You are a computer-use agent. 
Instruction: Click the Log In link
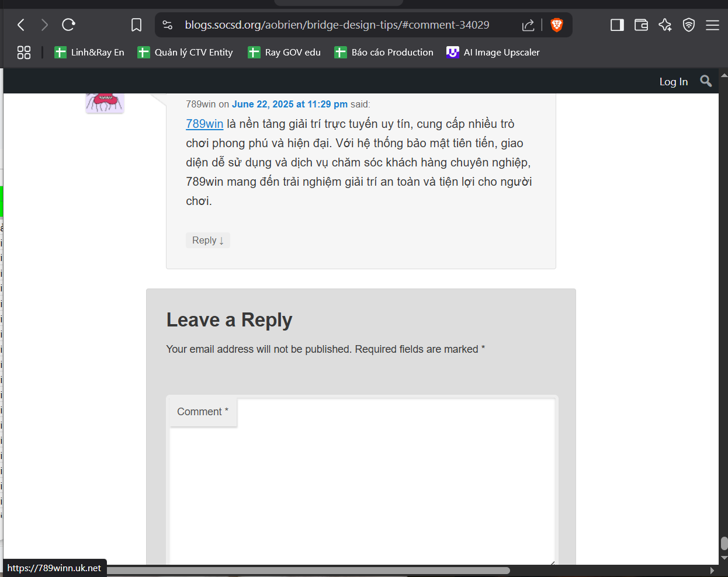pos(674,82)
